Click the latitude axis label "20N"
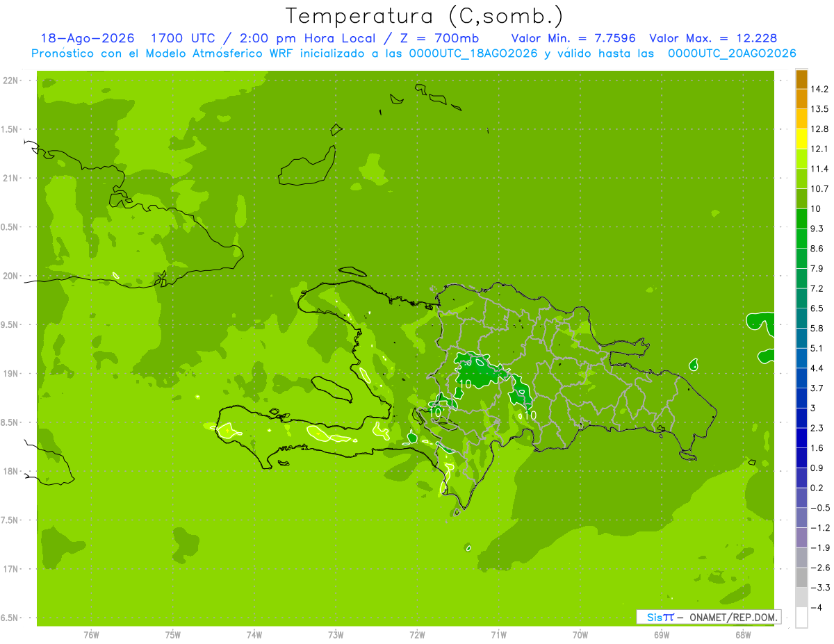This screenshot has width=834, height=644. (11, 276)
